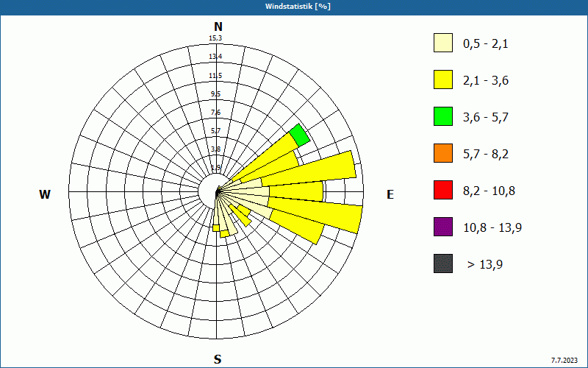Click the legend label '2,1 - 3,6'
588x368 pixels.
coord(486,81)
